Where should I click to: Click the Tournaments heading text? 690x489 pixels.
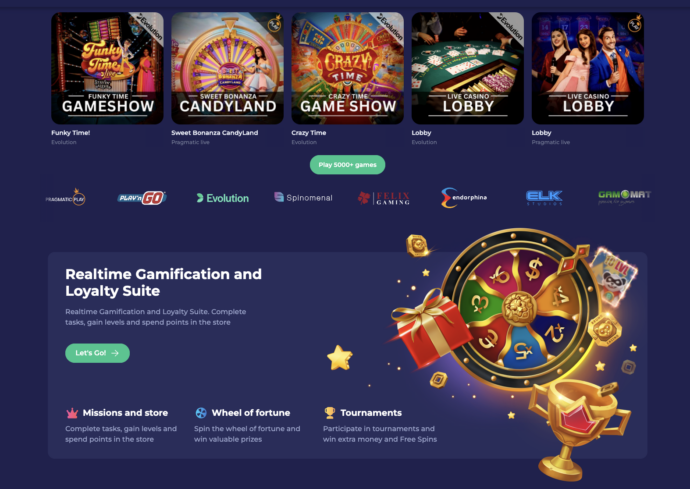[371, 413]
